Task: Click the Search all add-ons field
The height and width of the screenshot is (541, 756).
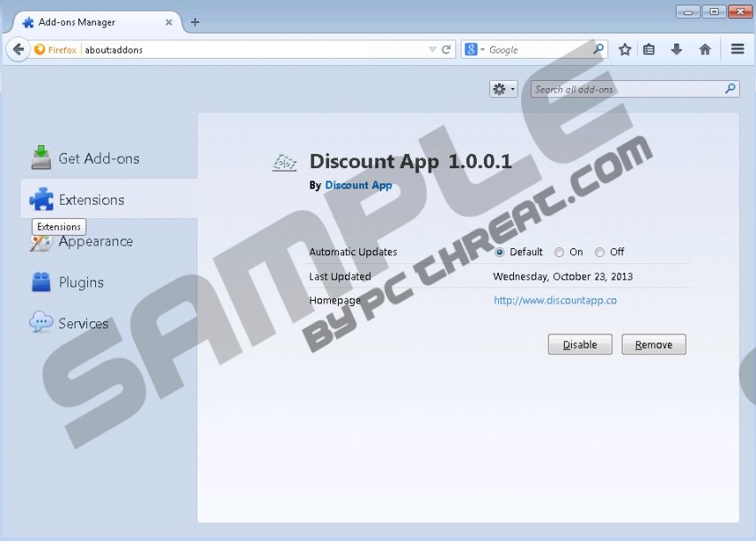Action: 627,89
